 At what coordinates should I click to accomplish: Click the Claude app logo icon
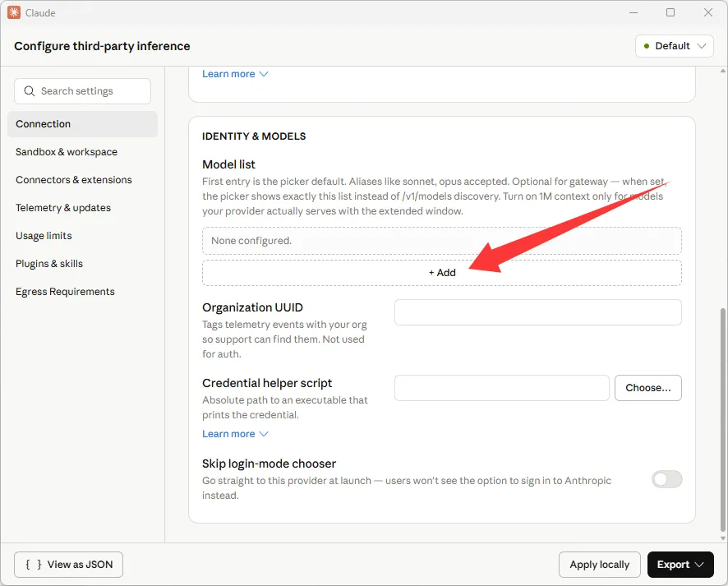click(x=14, y=12)
